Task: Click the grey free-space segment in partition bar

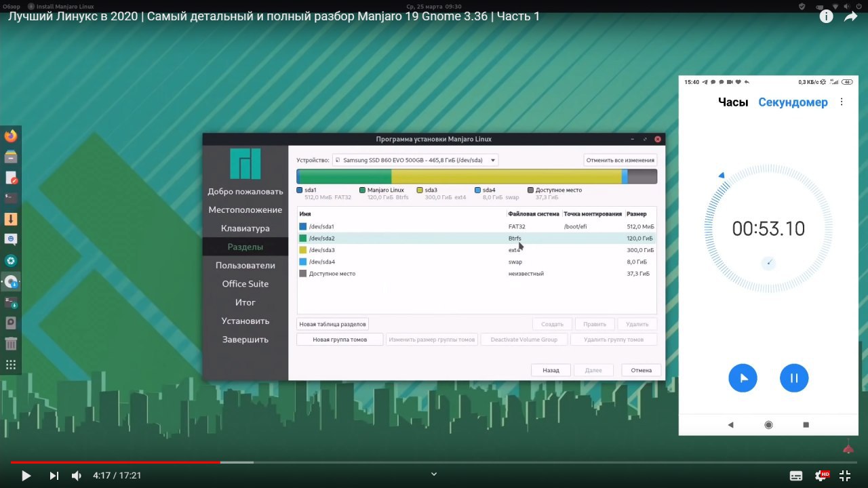Action: click(x=642, y=176)
